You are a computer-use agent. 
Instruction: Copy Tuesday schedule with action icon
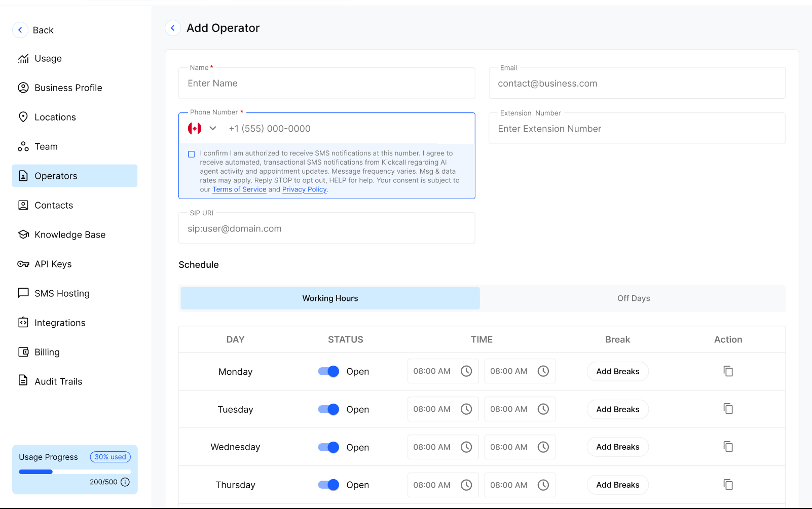[x=728, y=409]
